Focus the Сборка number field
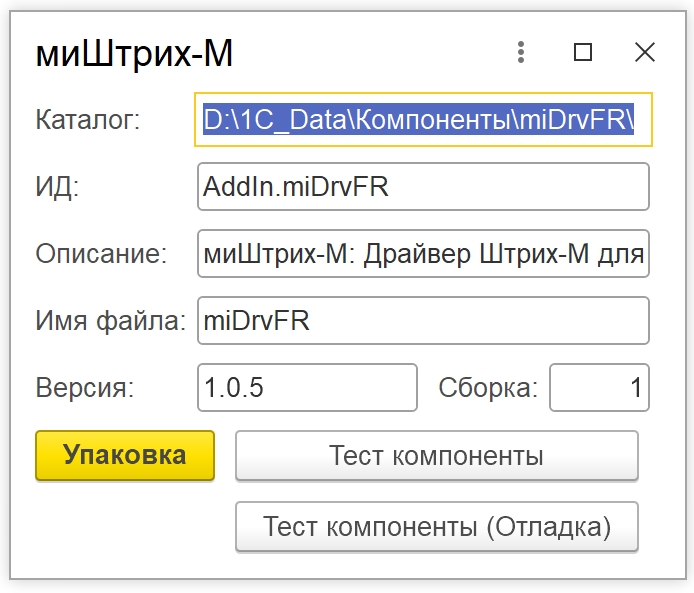 599,387
